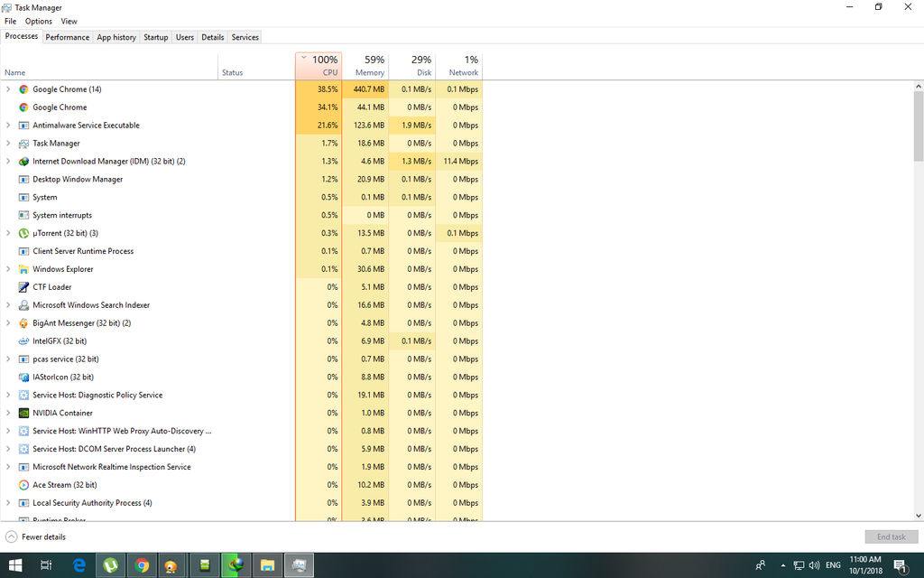This screenshot has height=578, width=924.
Task: Expand the Google Chrome (14) process group
Action: 8,89
